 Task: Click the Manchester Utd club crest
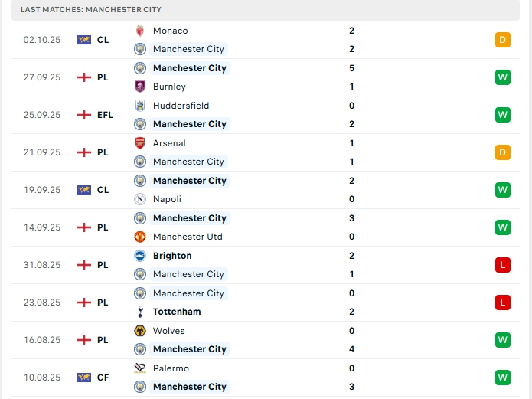[x=139, y=237]
